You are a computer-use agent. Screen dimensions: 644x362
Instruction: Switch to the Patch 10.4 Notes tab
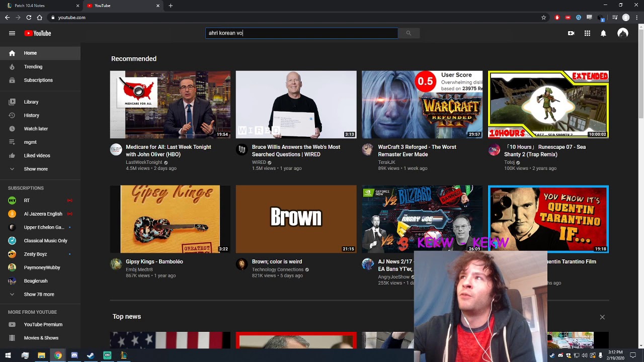[42, 6]
